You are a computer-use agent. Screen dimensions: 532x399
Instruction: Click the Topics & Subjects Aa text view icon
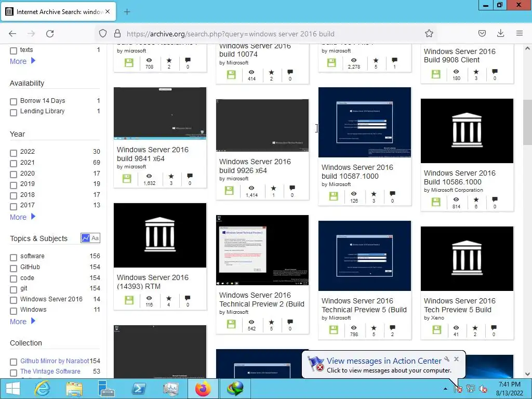coord(96,238)
